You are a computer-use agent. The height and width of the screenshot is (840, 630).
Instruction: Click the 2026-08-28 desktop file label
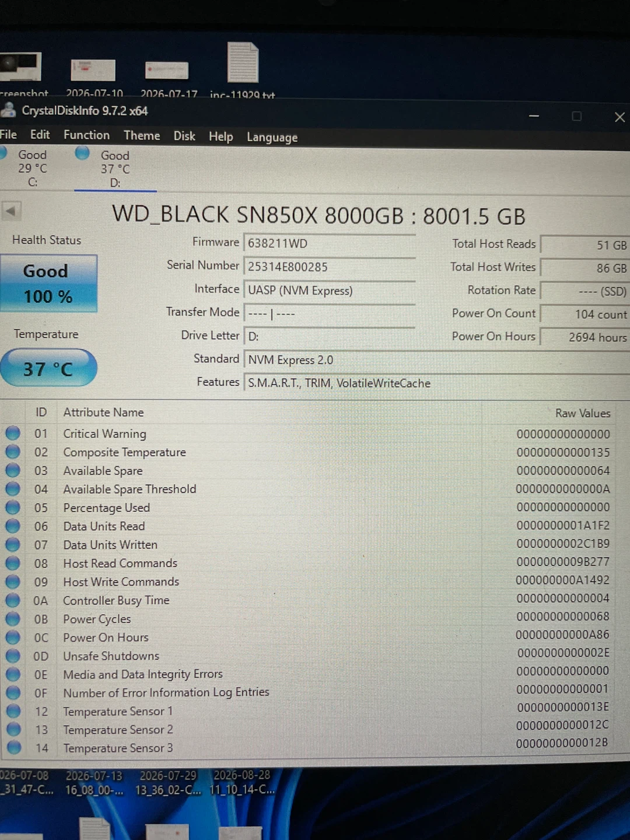[242, 782]
